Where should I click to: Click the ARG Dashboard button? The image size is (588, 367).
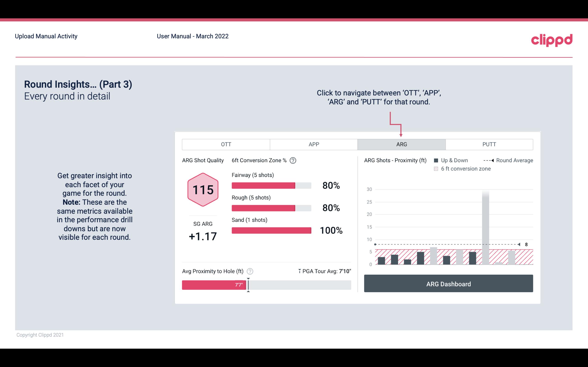(x=449, y=284)
